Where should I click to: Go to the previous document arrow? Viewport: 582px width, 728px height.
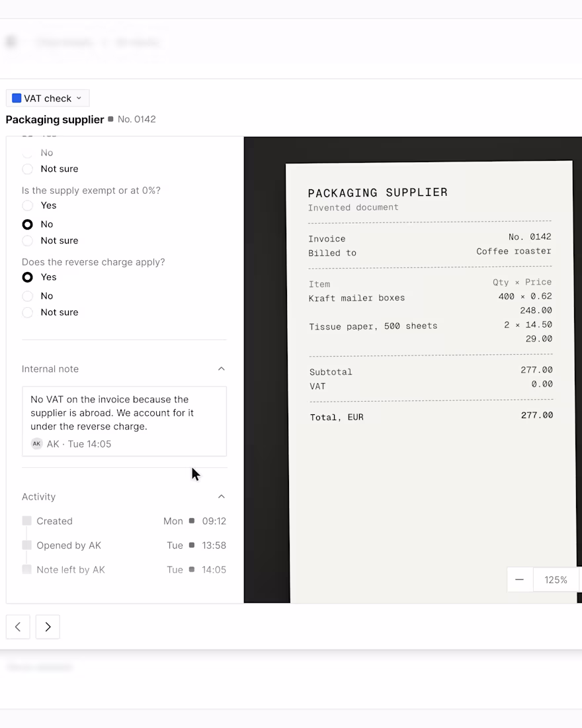click(18, 627)
